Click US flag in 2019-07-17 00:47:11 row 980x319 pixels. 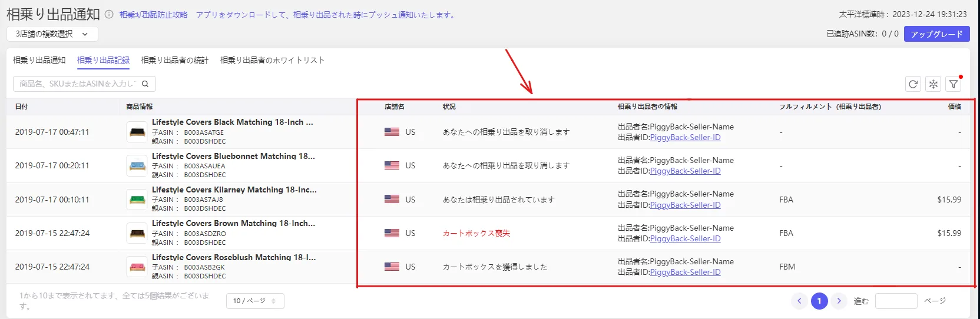click(x=392, y=132)
